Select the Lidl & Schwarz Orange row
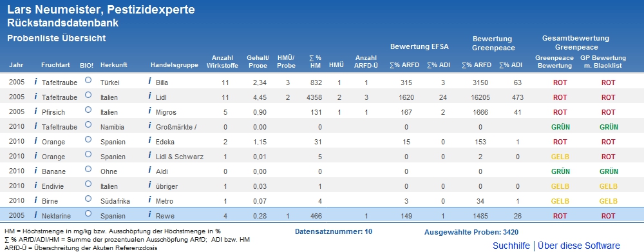This screenshot has height=252, width=644. tap(322, 156)
